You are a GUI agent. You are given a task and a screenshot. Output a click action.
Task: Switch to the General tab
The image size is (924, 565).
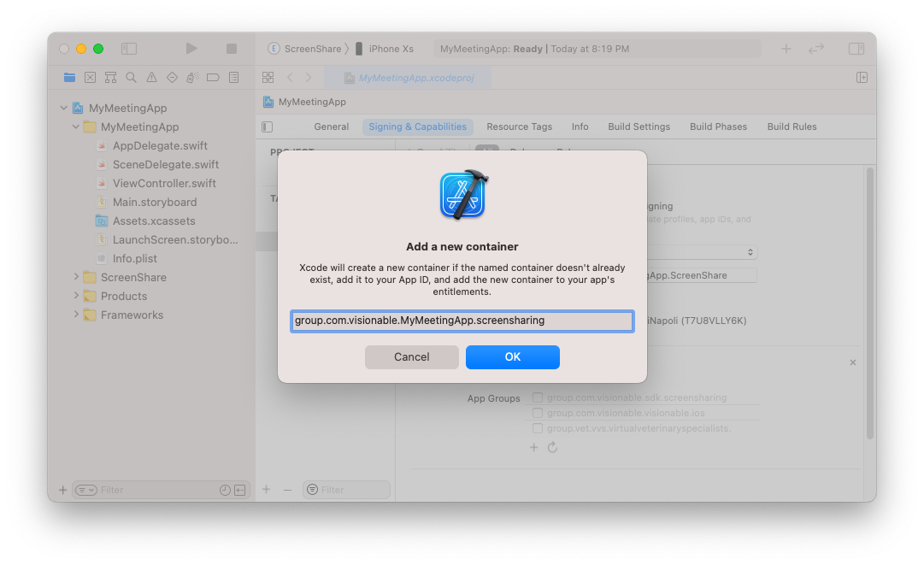click(331, 127)
